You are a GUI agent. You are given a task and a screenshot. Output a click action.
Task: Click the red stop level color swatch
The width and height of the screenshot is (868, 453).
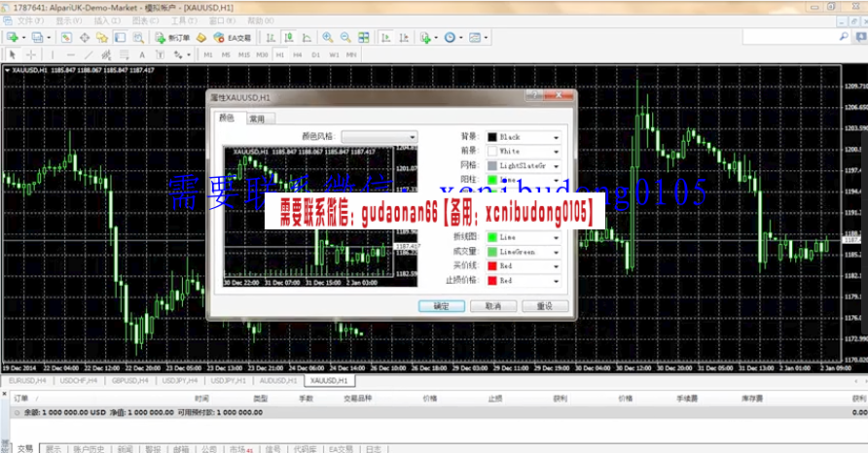492,280
